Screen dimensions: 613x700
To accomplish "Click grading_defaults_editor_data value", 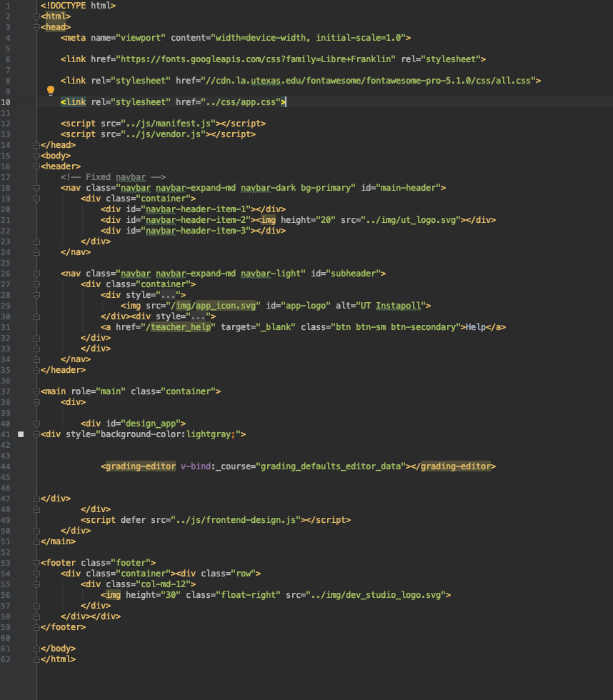I will 331,466.
